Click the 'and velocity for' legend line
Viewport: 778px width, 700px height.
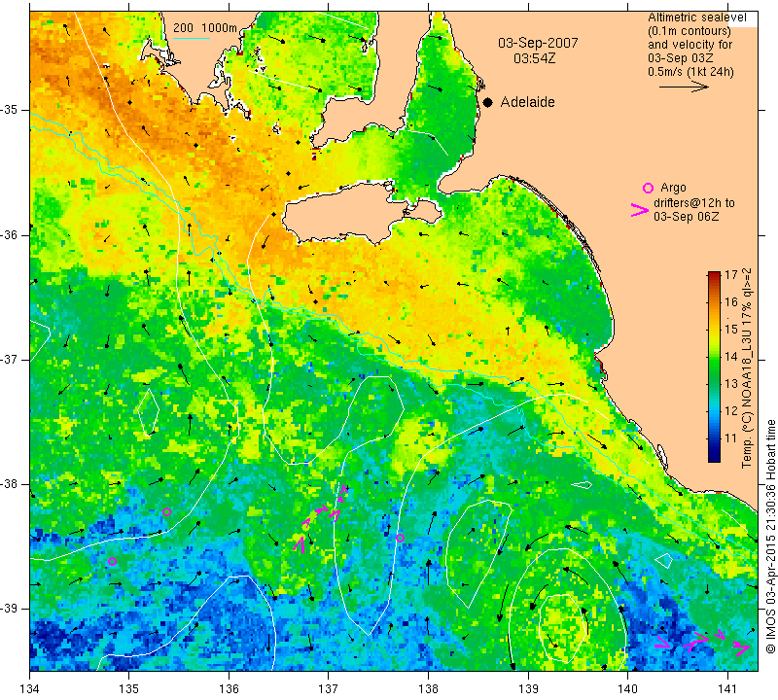point(690,44)
